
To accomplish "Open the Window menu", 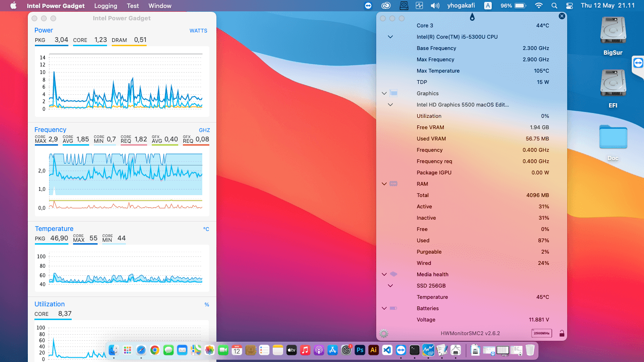I will [160, 6].
